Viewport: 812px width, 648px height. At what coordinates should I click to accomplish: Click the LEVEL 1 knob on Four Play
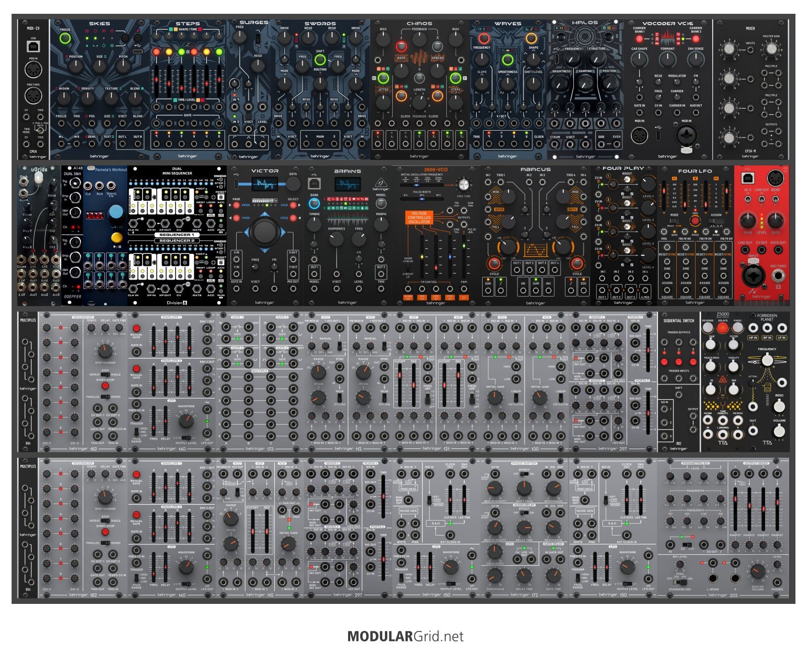tap(648, 185)
